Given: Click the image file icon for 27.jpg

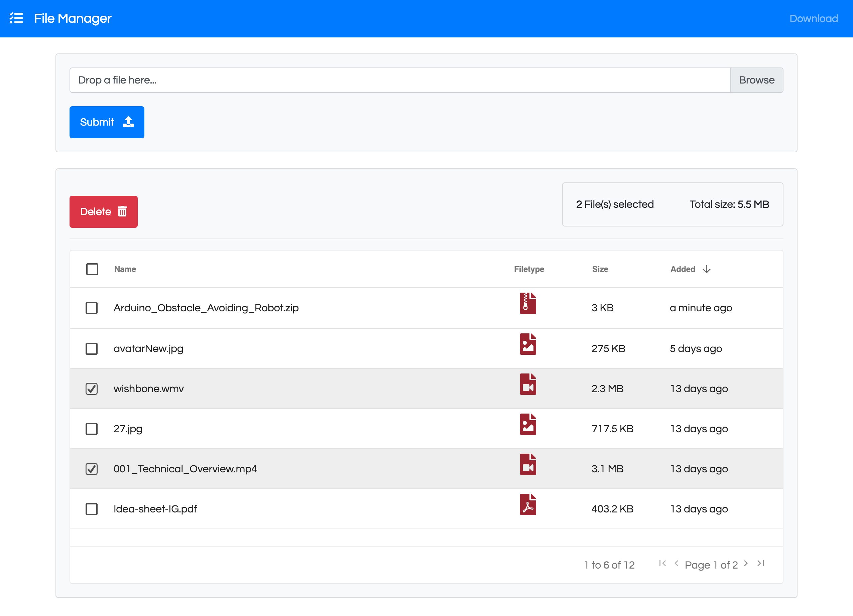Looking at the screenshot, I should [528, 424].
